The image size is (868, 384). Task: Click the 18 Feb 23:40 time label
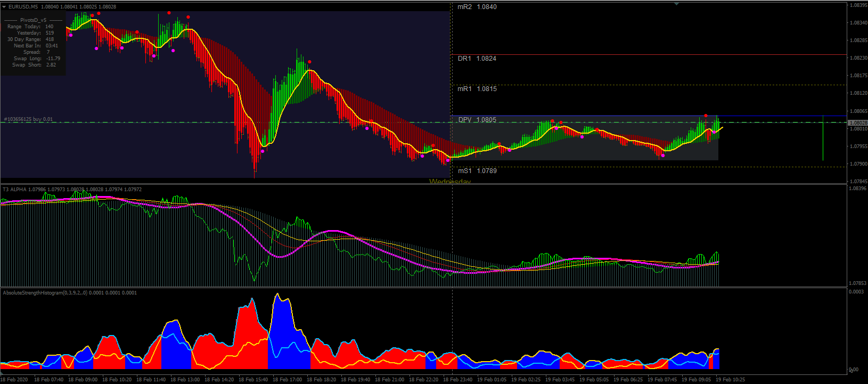point(457,380)
